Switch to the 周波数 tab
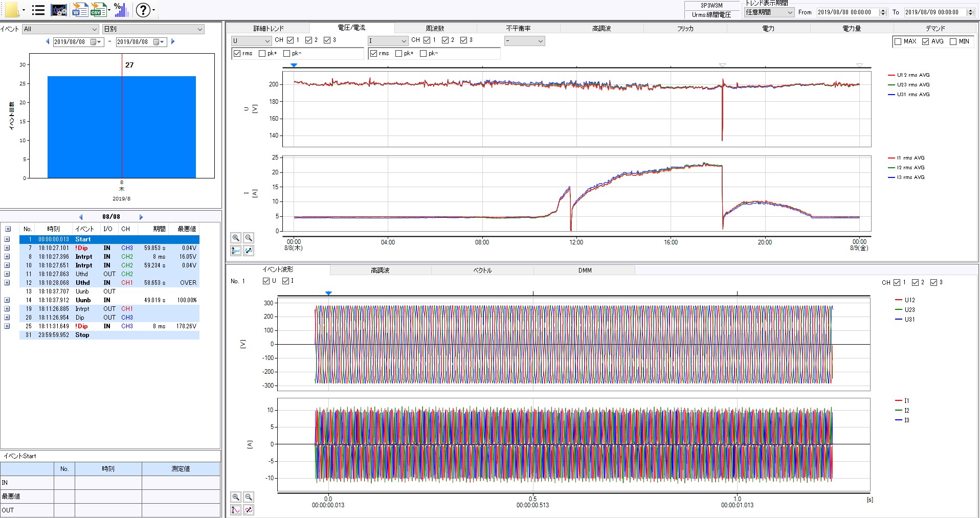This screenshot has width=980, height=518. 435,28
